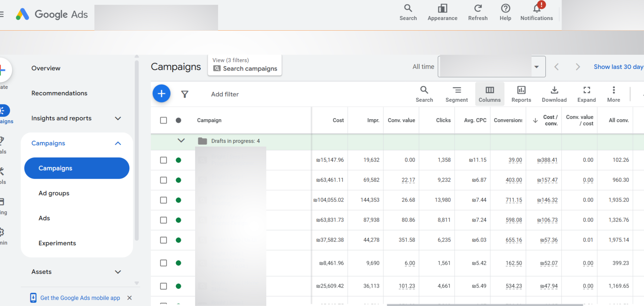Click the 403.00 conversions value
Viewport: 644px width, 306px height.
coord(514,180)
